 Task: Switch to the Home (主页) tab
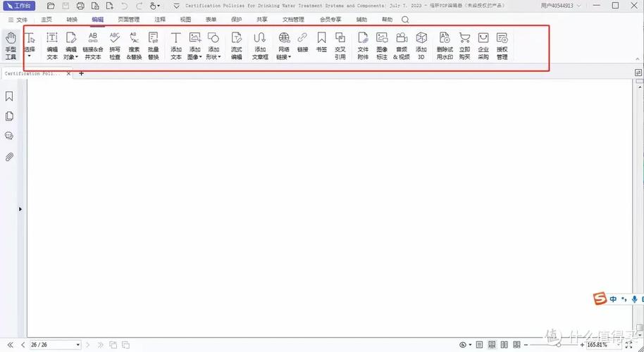[x=47, y=20]
